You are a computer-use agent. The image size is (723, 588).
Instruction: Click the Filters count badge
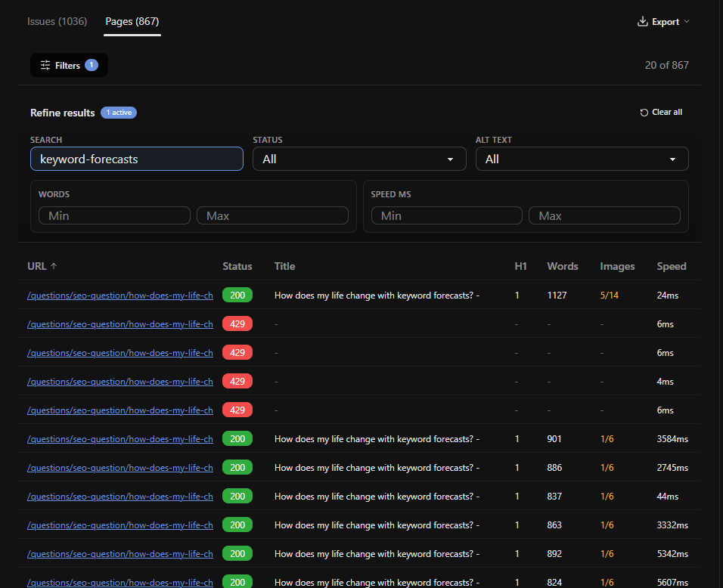pos(92,65)
